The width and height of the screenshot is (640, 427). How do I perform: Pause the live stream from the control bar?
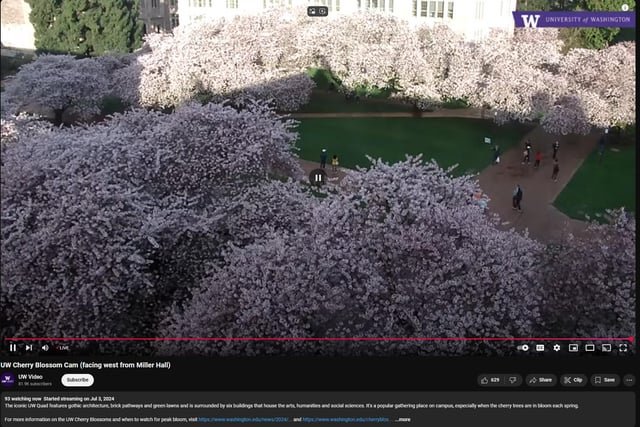(13, 348)
